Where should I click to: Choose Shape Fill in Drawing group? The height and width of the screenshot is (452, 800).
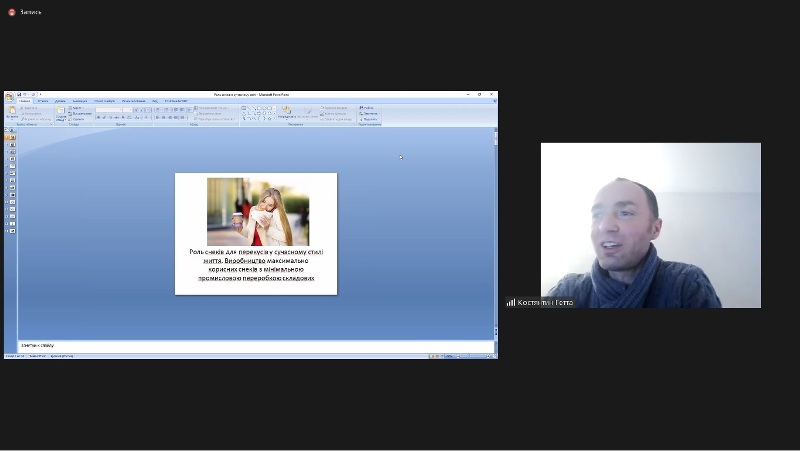click(335, 108)
